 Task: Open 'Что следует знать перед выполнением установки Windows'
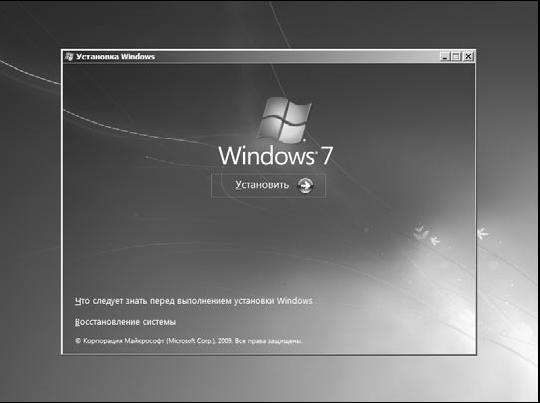tap(194, 301)
